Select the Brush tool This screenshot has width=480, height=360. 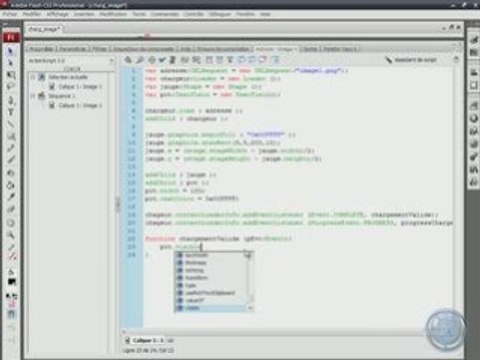click(x=11, y=160)
